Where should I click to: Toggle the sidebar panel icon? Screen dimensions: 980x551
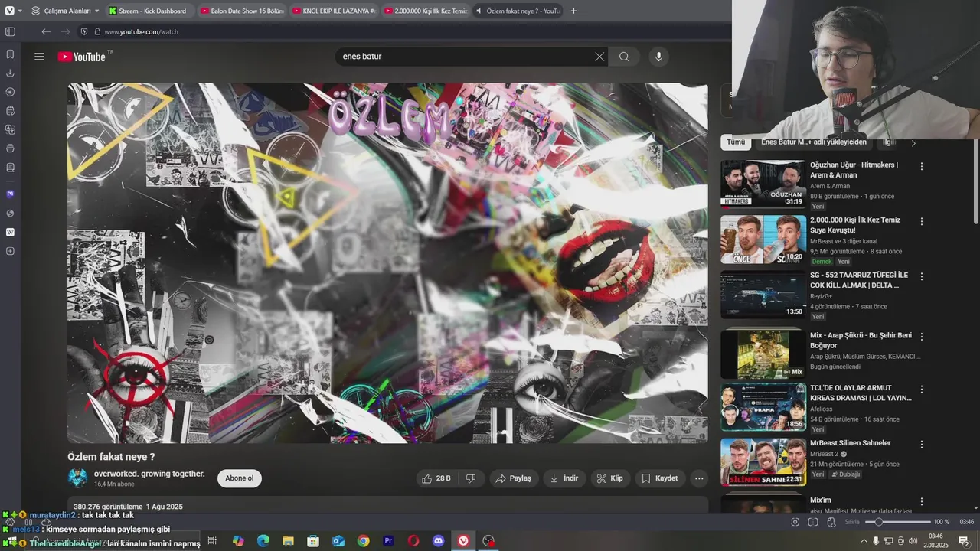coord(10,31)
